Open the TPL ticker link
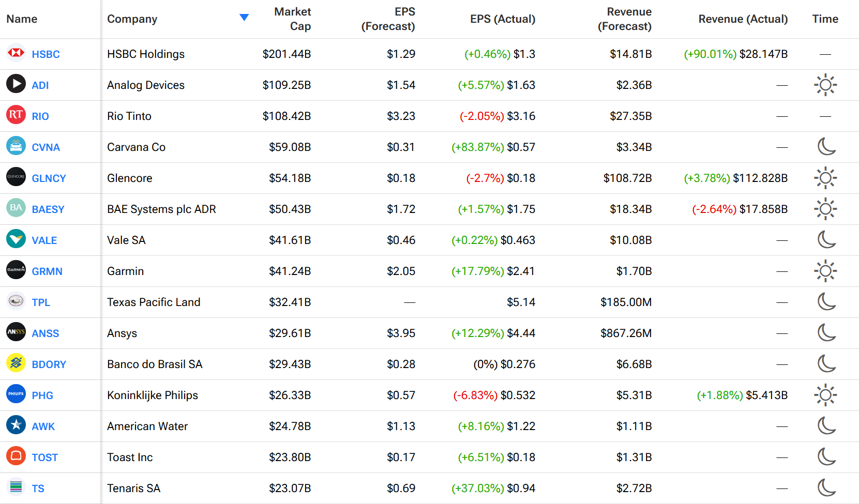859x504 pixels. 41,302
